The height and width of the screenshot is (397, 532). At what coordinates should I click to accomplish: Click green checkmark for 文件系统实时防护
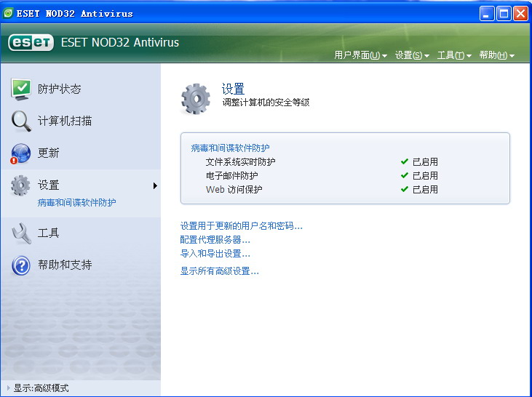coord(404,161)
